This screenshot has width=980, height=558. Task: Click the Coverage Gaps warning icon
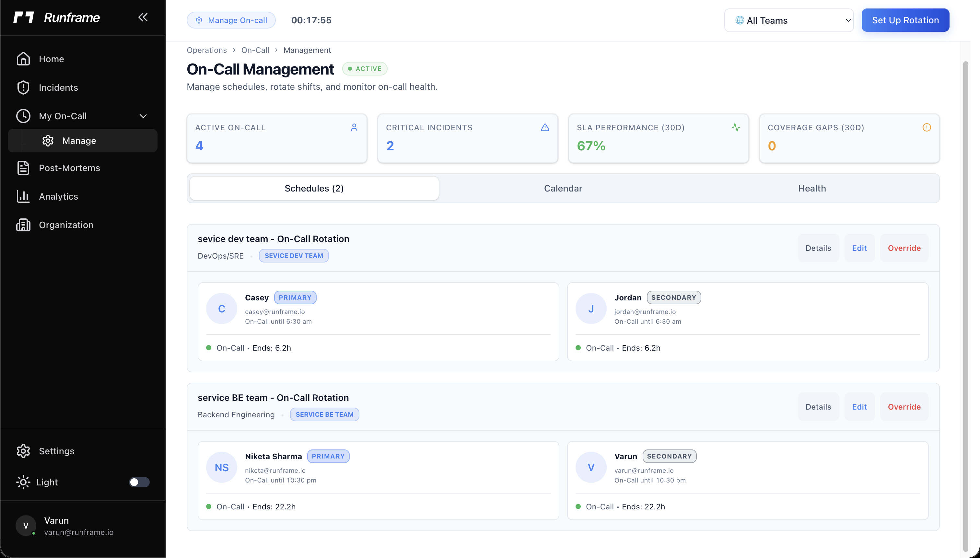(926, 128)
